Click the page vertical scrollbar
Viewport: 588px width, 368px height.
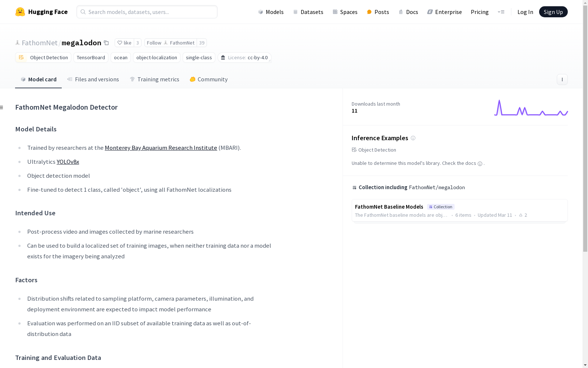(585, 129)
